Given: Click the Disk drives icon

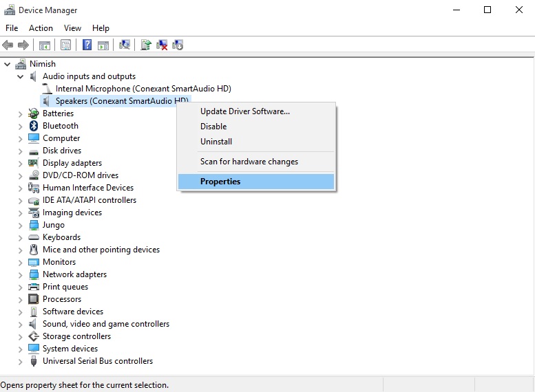Looking at the screenshot, I should click(34, 152).
